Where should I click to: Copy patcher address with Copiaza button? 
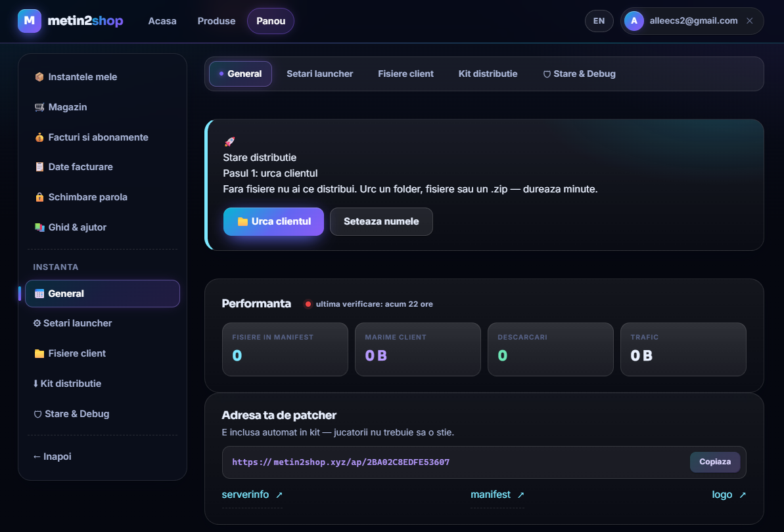coord(715,462)
